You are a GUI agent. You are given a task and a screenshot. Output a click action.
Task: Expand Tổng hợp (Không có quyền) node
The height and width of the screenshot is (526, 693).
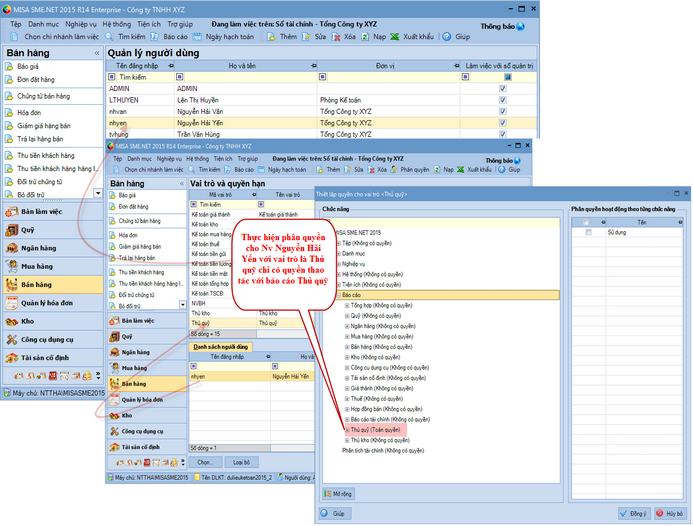click(347, 305)
